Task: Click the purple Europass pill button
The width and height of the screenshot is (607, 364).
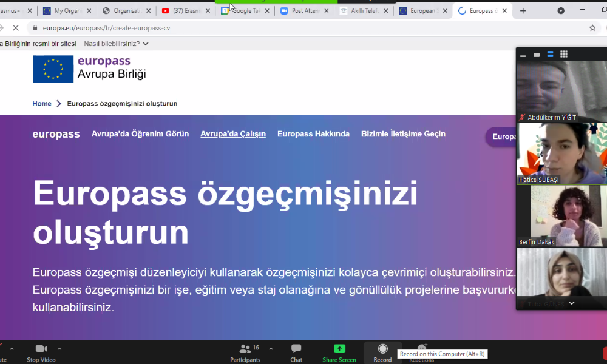Action: coord(501,136)
